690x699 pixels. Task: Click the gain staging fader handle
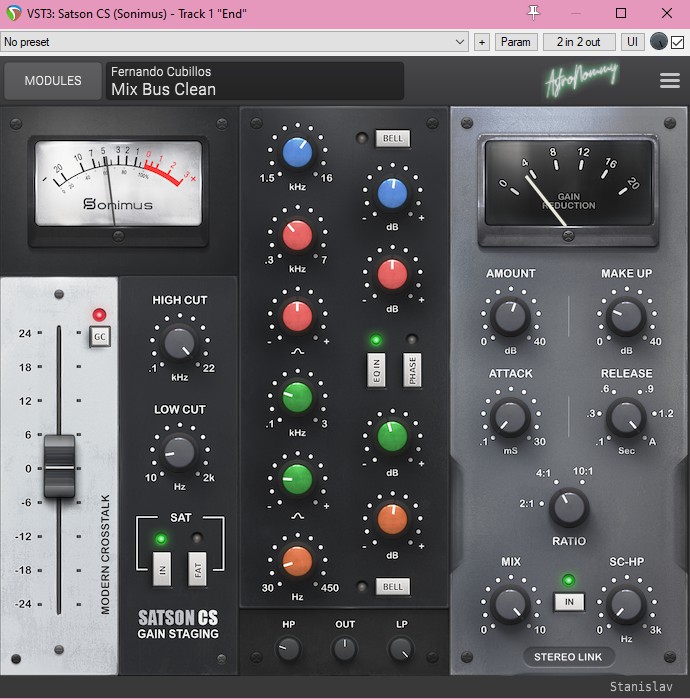(x=59, y=466)
